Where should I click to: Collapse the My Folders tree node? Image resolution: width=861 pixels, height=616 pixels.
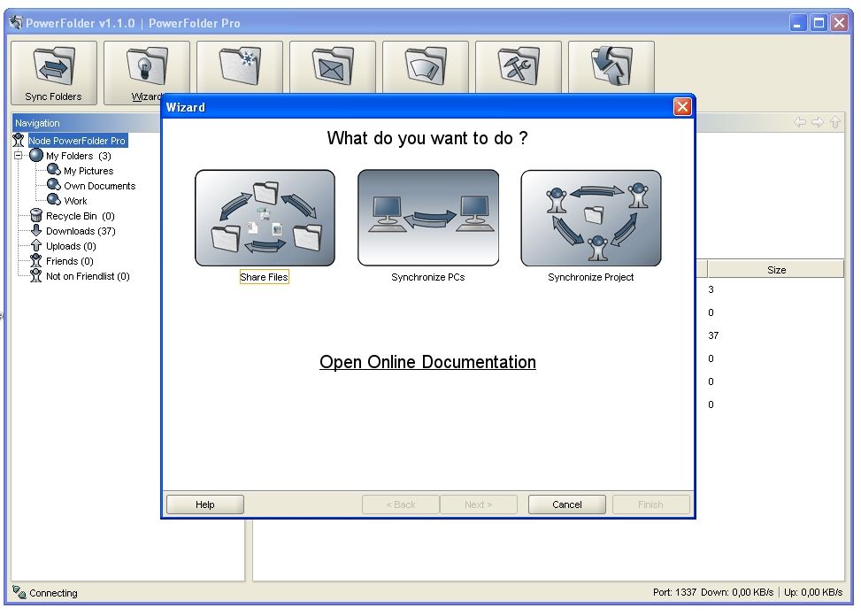[19, 156]
